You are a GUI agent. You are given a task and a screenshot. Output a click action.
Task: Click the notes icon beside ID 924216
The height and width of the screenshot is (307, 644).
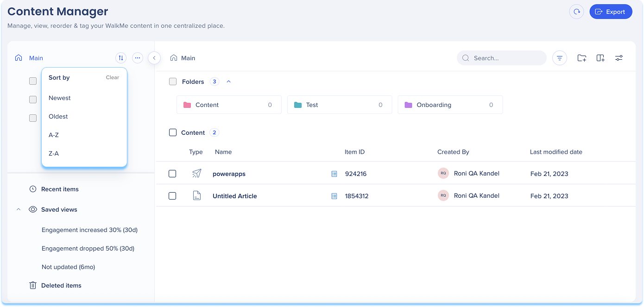[334, 174]
